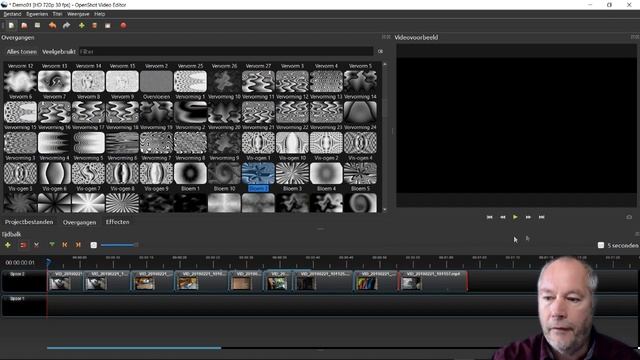Click the Spoor 2 track header
Image resolution: width=640 pixels, height=360 pixels.
click(x=24, y=281)
